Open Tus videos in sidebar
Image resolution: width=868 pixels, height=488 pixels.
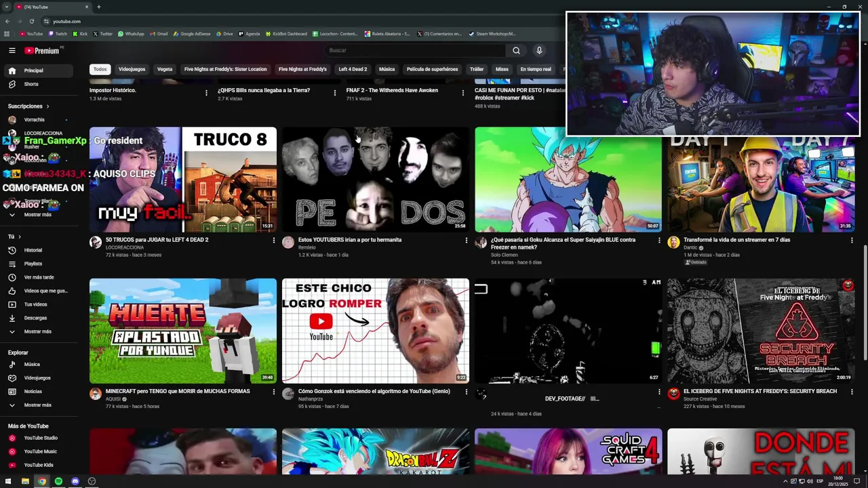35,304
